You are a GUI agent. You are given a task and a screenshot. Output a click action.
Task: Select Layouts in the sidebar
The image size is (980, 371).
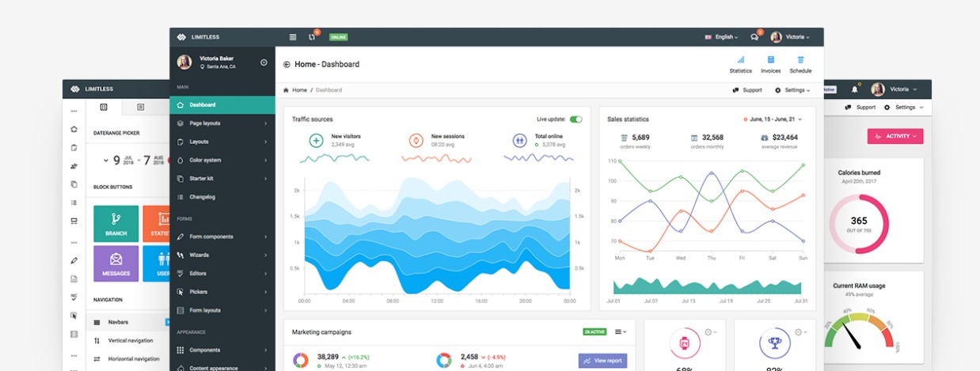click(222, 142)
